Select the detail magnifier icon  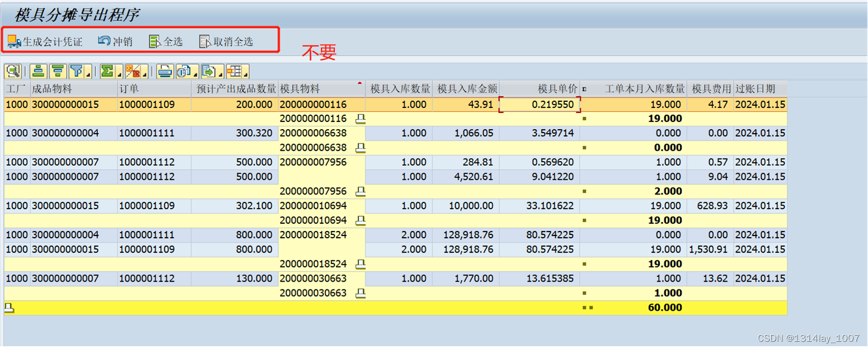point(13,71)
